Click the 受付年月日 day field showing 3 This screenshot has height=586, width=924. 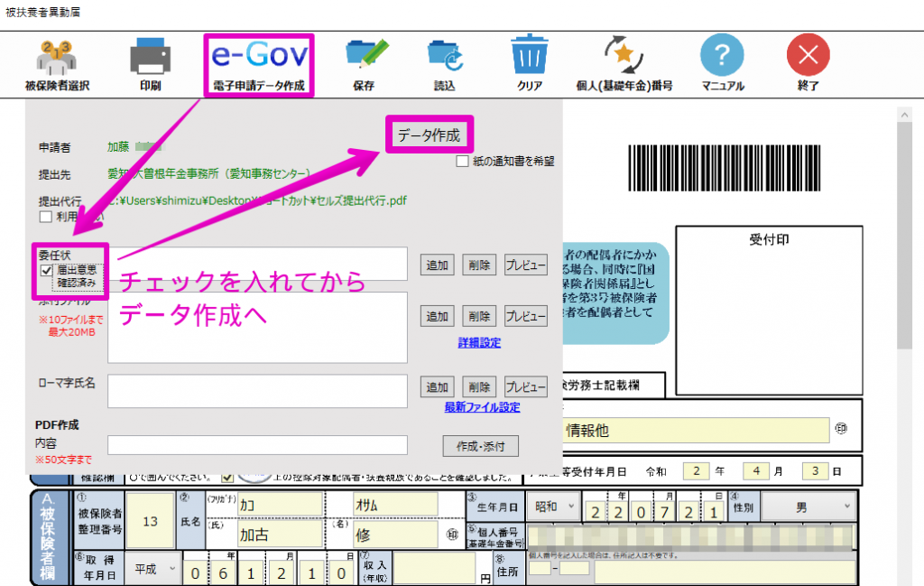[815, 471]
